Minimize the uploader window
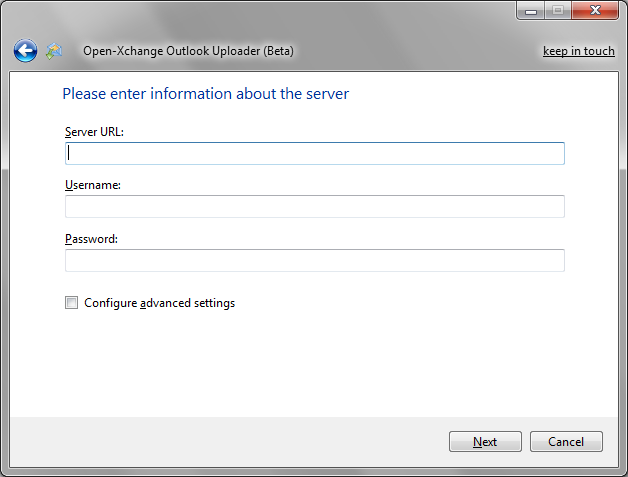628x477 pixels. click(x=531, y=10)
